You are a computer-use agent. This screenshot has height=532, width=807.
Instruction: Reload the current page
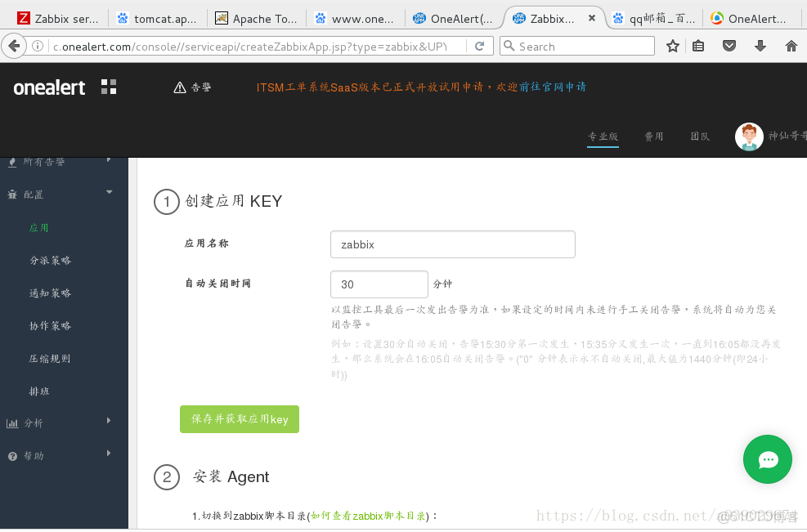481,46
